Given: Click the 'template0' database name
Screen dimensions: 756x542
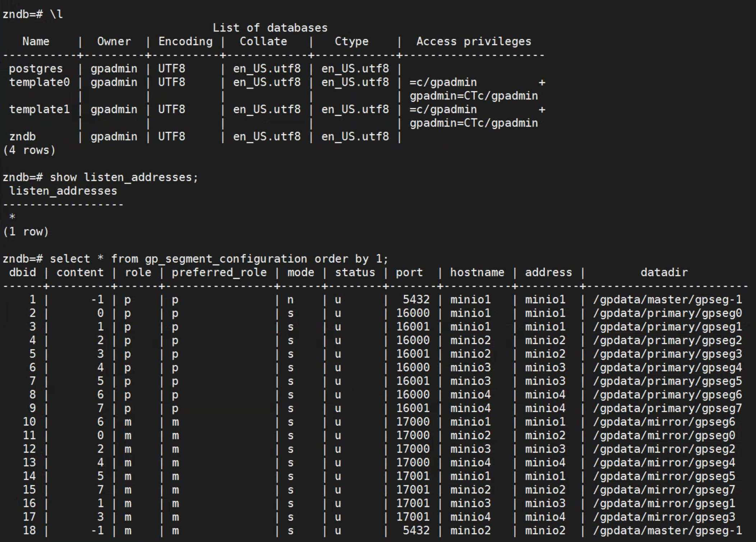Looking at the screenshot, I should [39, 82].
